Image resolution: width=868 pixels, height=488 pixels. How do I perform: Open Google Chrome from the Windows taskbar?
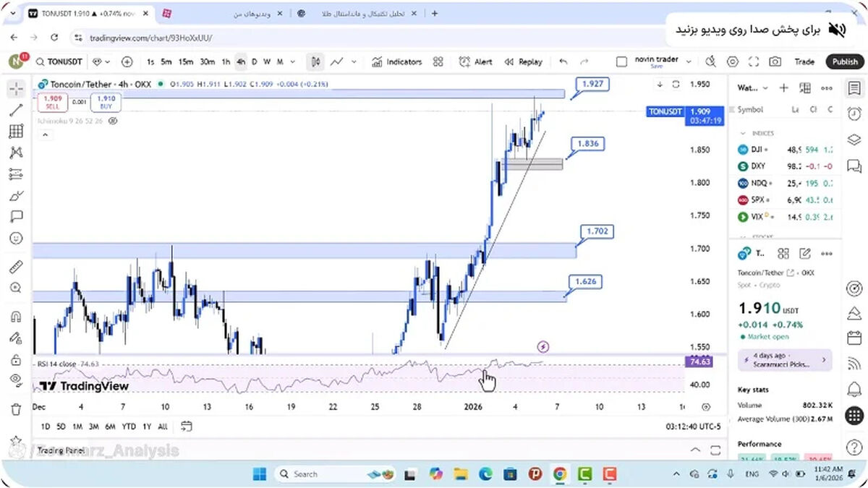pyautogui.click(x=559, y=474)
